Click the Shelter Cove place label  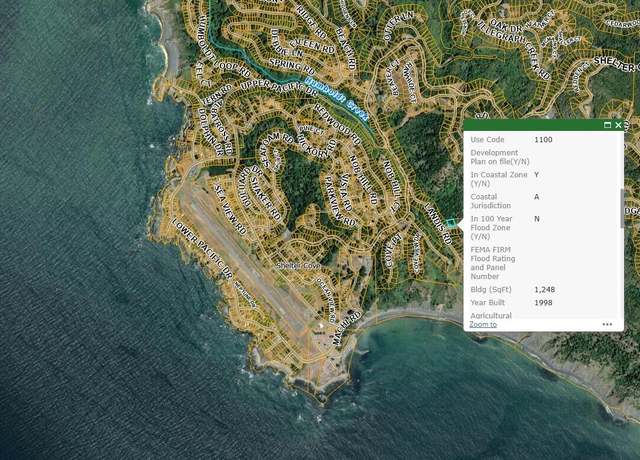point(298,266)
